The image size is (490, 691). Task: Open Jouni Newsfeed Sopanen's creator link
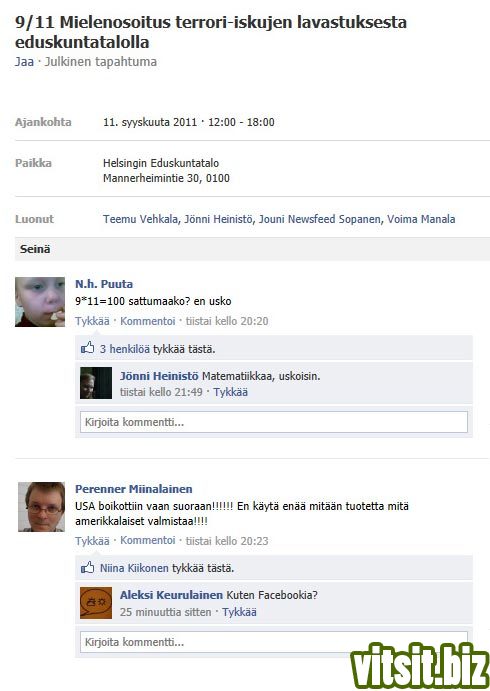coord(319,219)
